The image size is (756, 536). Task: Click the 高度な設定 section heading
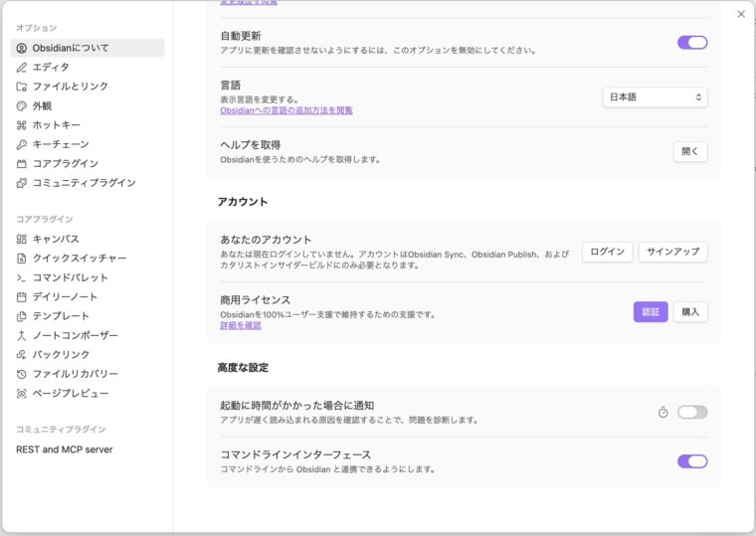click(243, 368)
